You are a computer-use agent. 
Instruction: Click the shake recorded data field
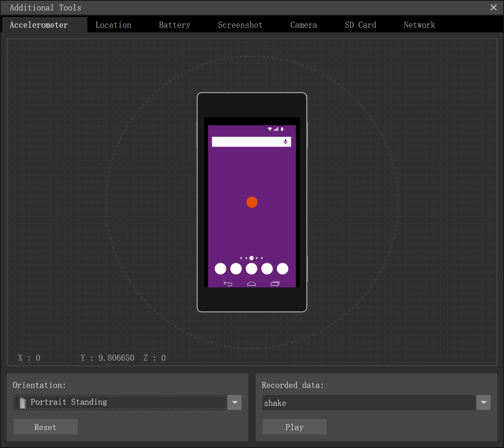point(369,402)
